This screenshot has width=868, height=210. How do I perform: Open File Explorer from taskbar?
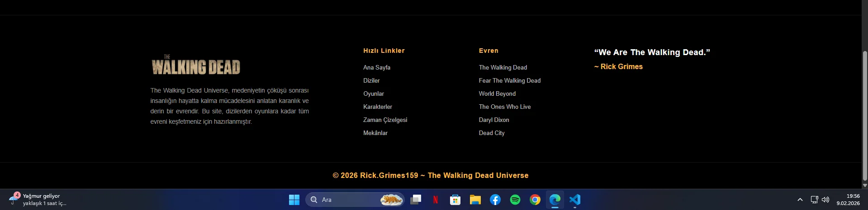click(475, 200)
